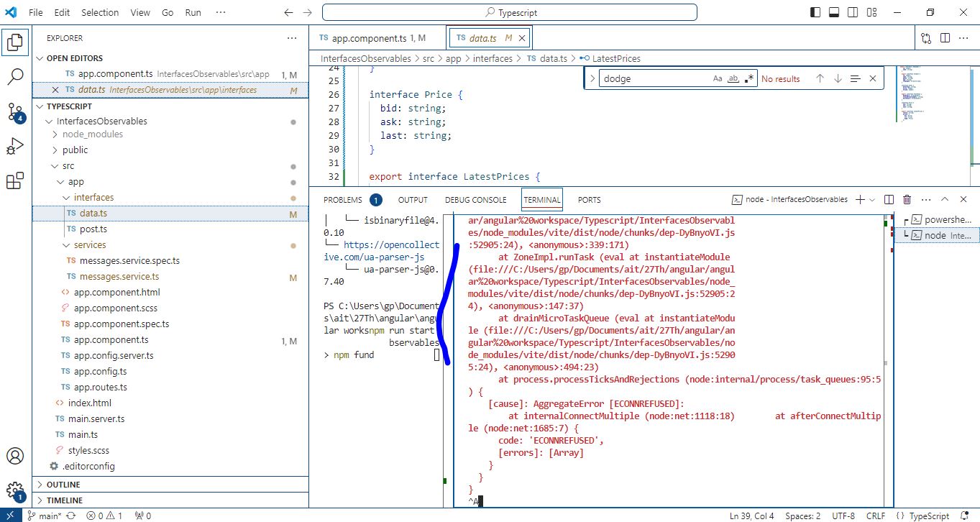
Task: Open the Search view in activity bar
Action: coord(15,76)
